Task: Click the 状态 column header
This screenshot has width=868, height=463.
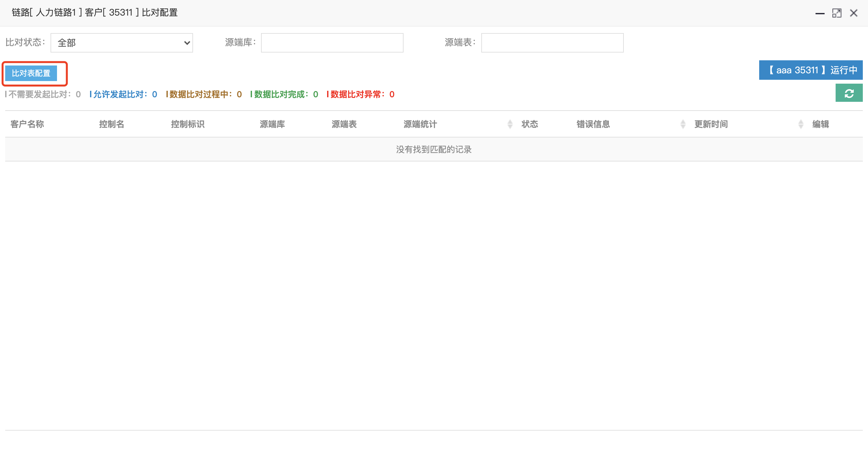Action: [x=530, y=124]
